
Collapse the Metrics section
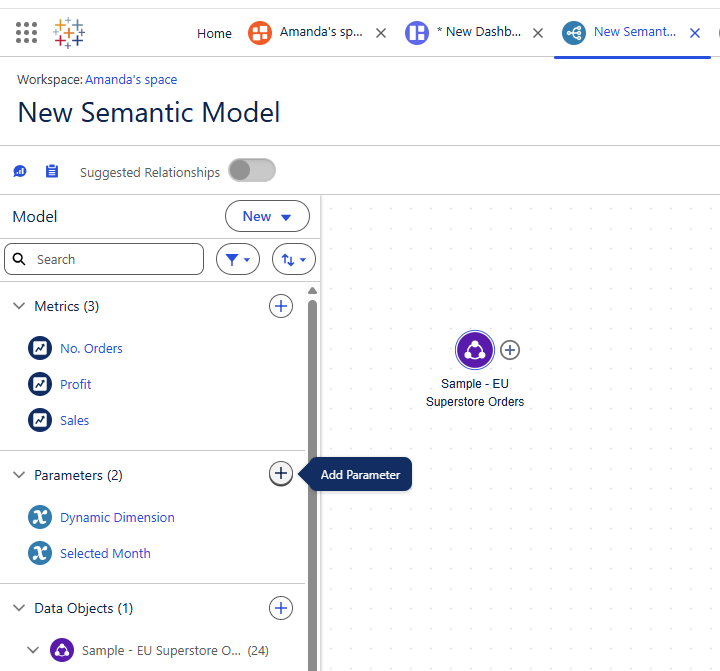(x=19, y=306)
